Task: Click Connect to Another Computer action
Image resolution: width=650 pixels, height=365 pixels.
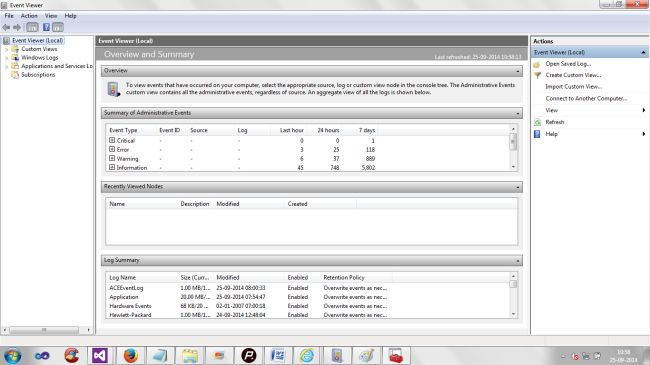Action: click(x=586, y=98)
